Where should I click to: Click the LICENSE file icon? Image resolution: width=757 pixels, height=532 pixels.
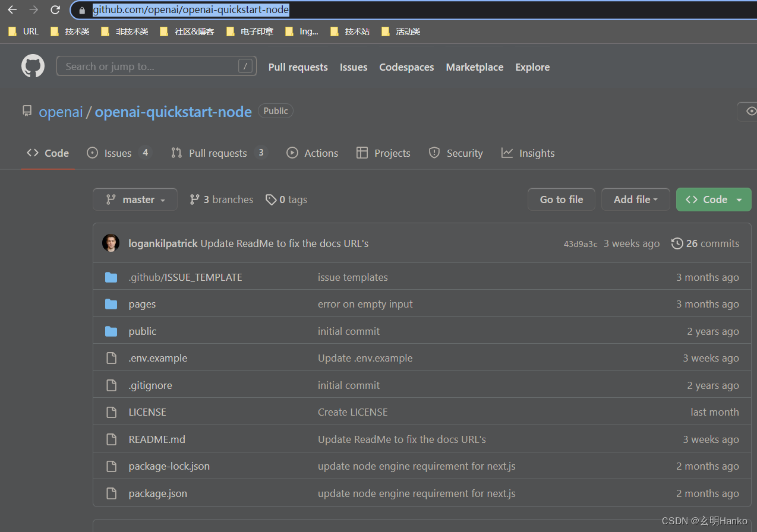click(x=111, y=412)
